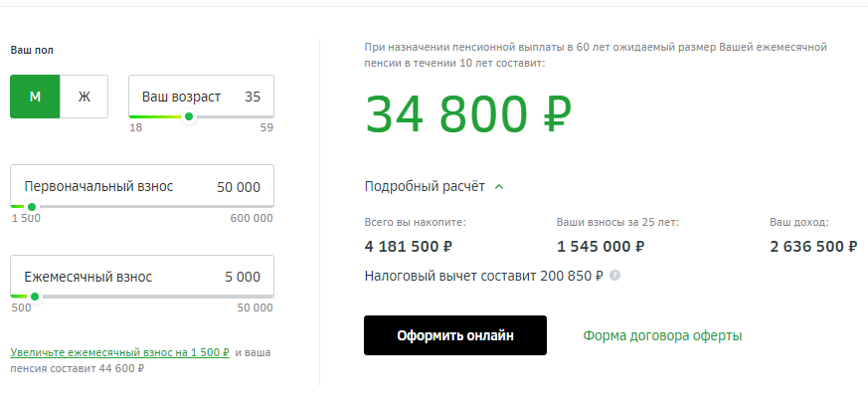Open the Увеличьте ежемесячный взнос link
Viewport: 868px width, 410px height.
pyautogui.click(x=119, y=352)
